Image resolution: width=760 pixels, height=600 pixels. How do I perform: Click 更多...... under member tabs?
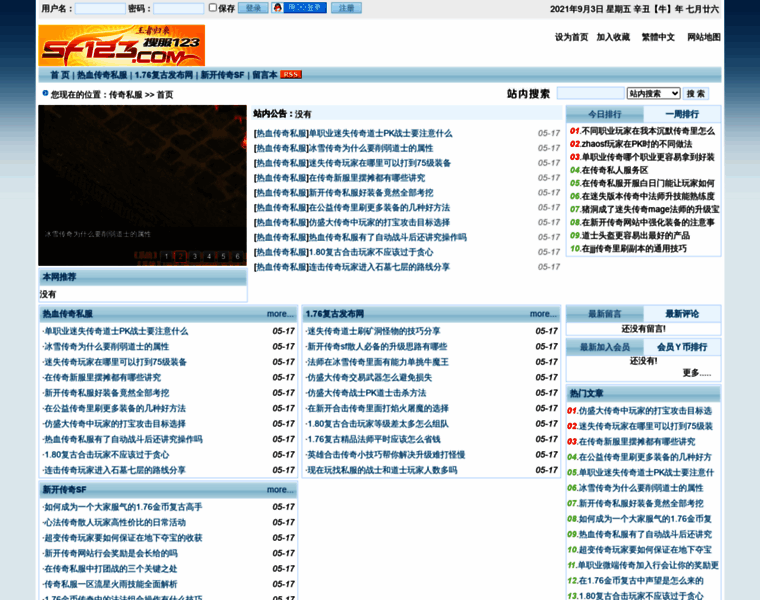pos(697,373)
